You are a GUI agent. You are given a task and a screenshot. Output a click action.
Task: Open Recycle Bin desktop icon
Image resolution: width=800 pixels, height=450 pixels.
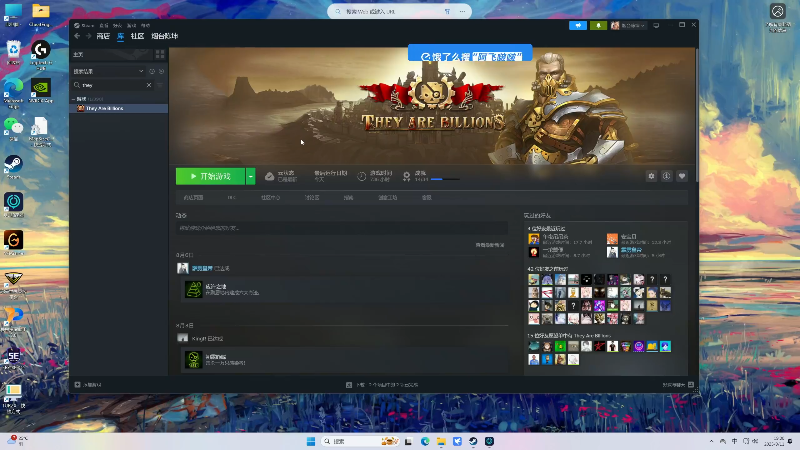(13, 53)
